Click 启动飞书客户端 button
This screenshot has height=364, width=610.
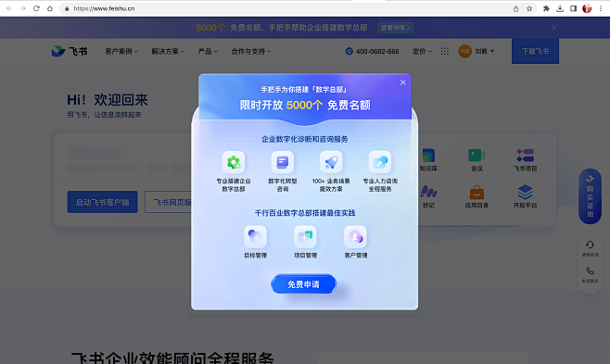pyautogui.click(x=102, y=202)
